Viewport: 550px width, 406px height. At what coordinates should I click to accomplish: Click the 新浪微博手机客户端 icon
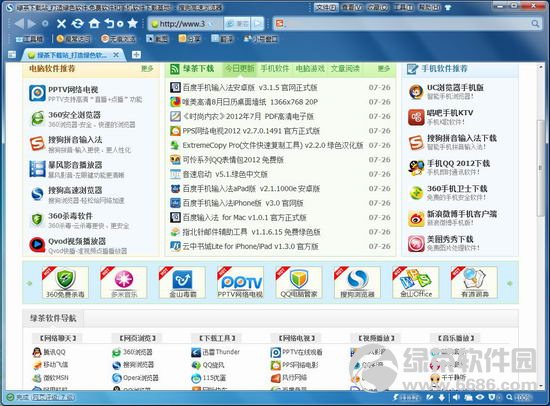pos(416,218)
